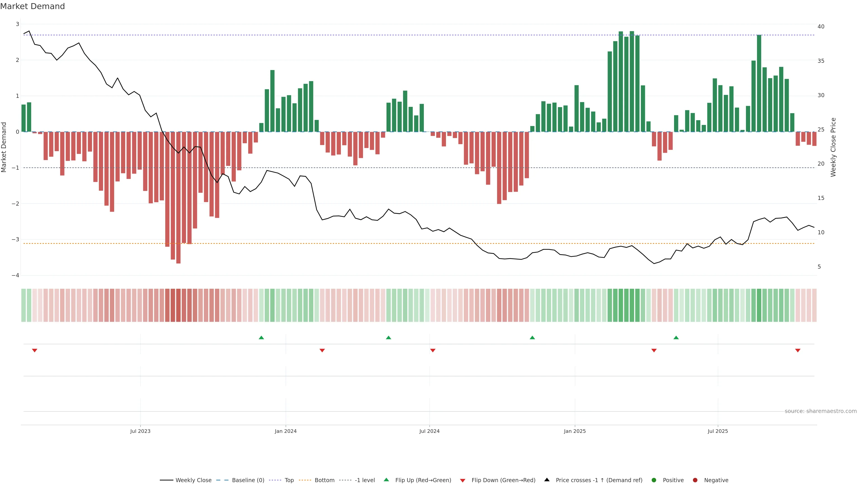Click the Jan 2025 x-axis label
Image resolution: width=868 pixels, height=488 pixels.
pos(575,432)
